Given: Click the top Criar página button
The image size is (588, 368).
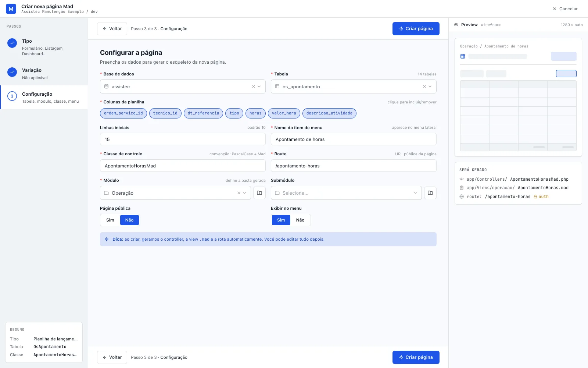Looking at the screenshot, I should tap(416, 29).
